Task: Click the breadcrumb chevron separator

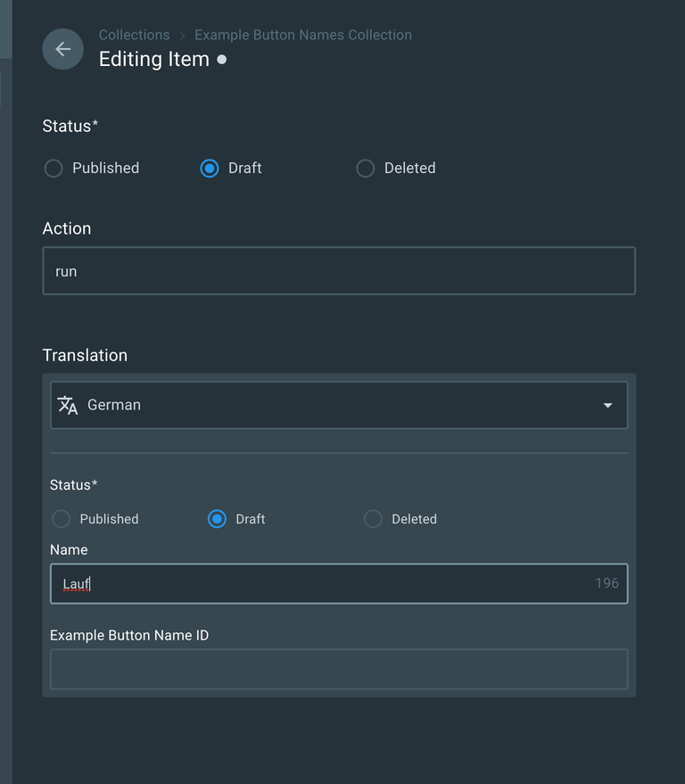Action: 182,36
